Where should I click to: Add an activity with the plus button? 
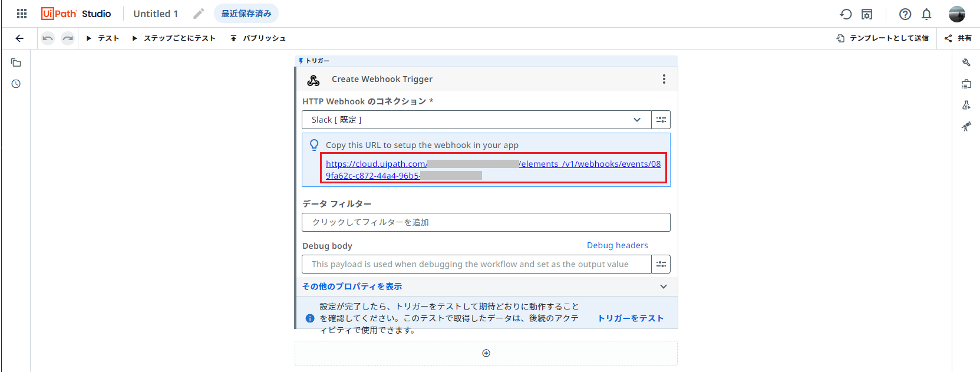(x=486, y=353)
